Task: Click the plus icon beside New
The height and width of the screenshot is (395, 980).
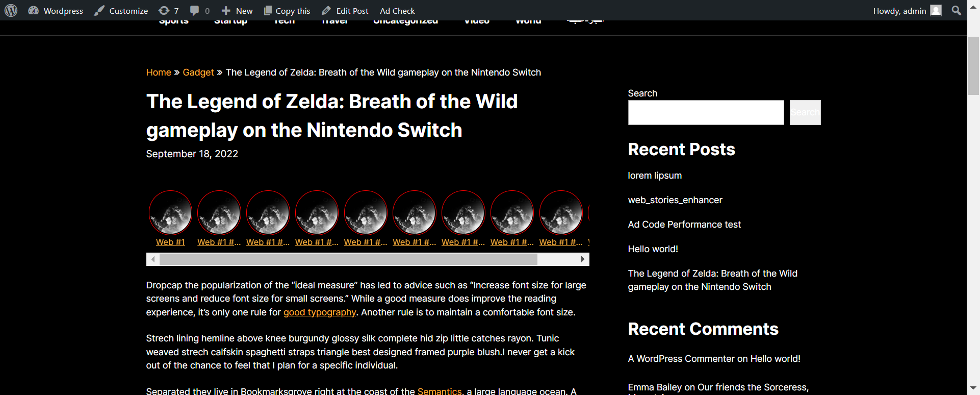Action: (226, 10)
